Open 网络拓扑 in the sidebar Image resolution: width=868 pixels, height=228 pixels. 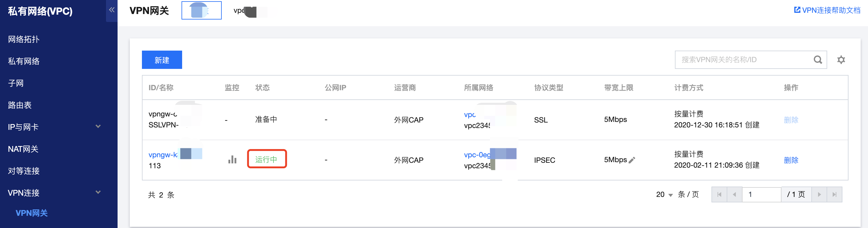click(23, 39)
